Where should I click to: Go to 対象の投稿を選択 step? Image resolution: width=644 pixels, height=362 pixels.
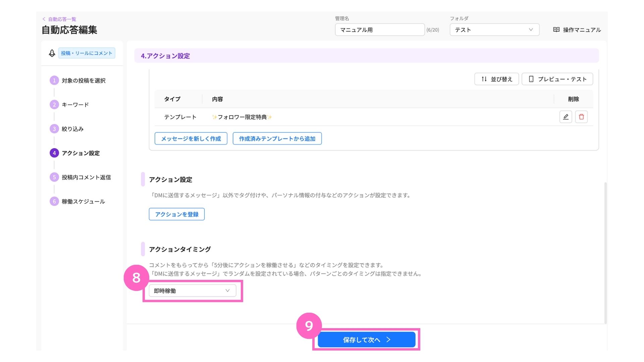84,80
